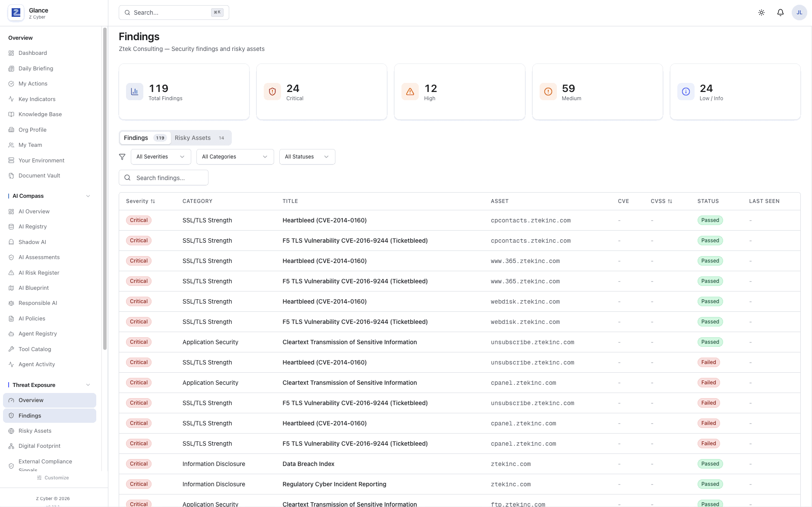Open the All Statuses dropdown

(x=307, y=157)
